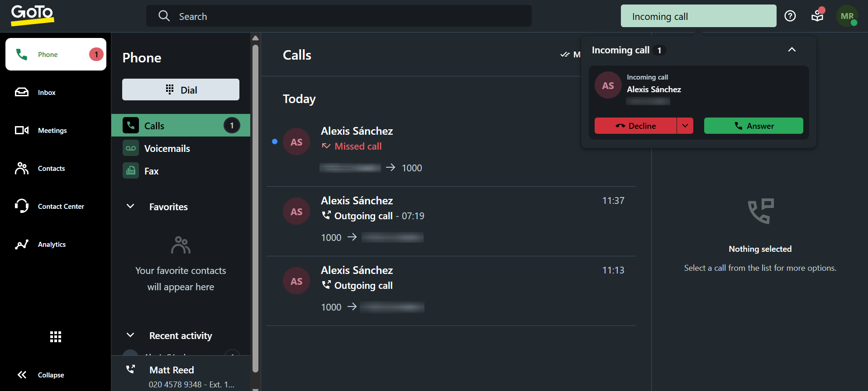
Task: Click the search magnifier icon
Action: tap(164, 16)
